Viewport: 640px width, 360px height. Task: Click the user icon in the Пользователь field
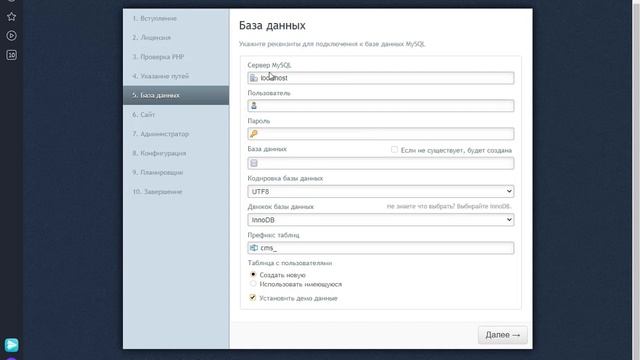click(x=253, y=106)
